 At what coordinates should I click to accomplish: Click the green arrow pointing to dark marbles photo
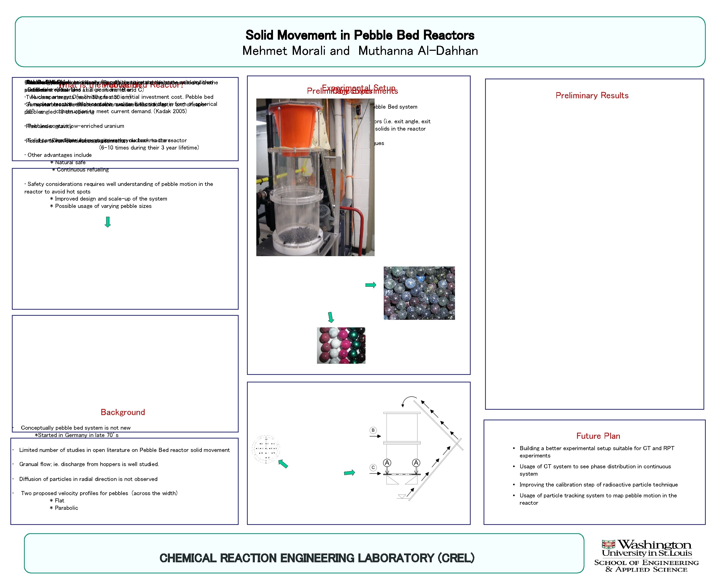[x=371, y=285]
